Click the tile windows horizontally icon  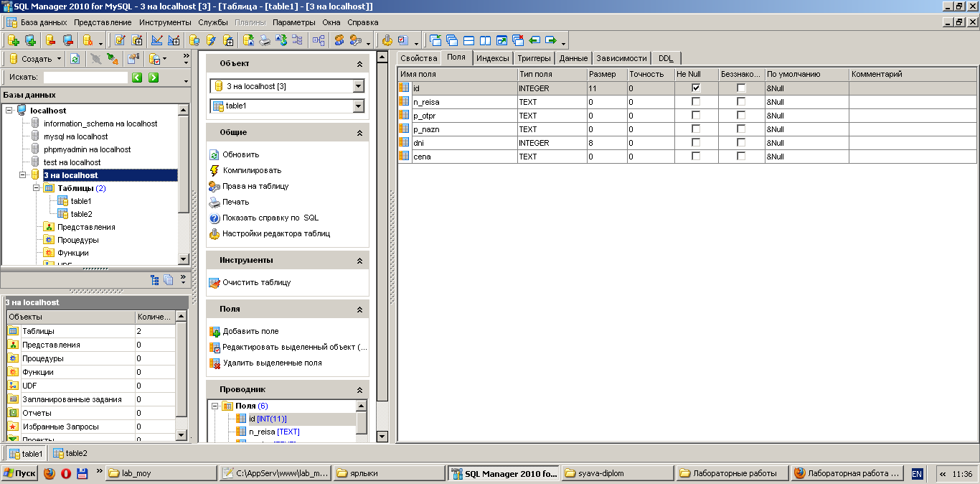(x=468, y=40)
